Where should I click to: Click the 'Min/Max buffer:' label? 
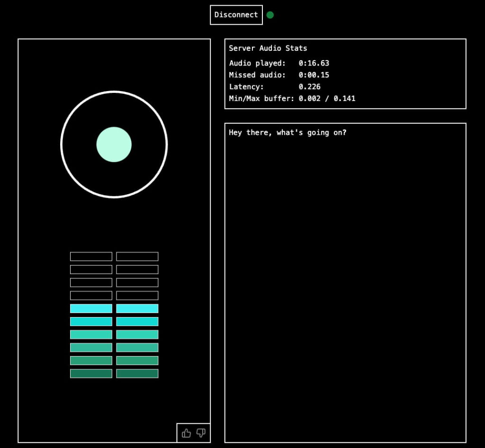[261, 99]
